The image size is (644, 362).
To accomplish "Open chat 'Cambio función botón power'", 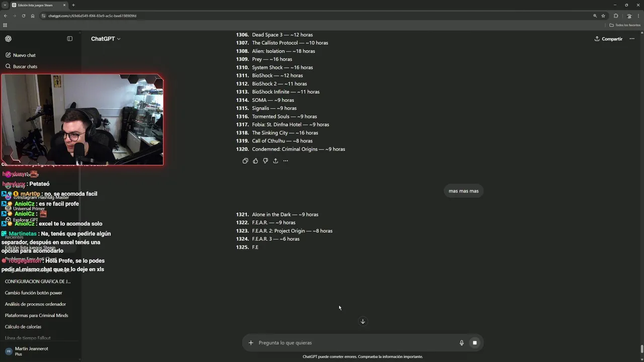I will point(34,293).
